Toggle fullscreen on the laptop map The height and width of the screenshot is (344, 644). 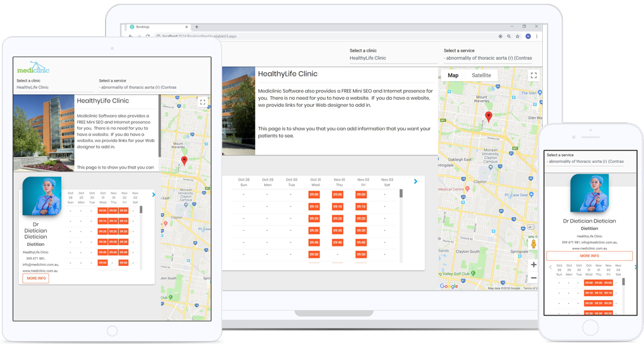pyautogui.click(x=533, y=75)
